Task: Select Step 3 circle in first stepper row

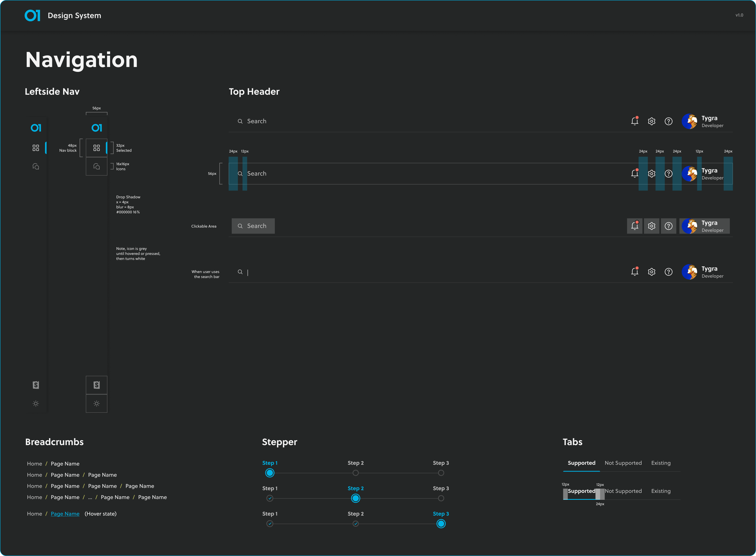Action: click(441, 473)
